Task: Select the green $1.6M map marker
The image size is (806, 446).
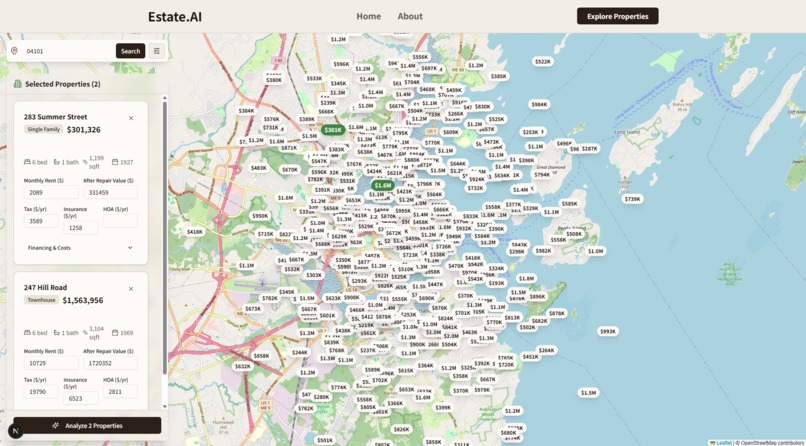Action: pyautogui.click(x=383, y=185)
